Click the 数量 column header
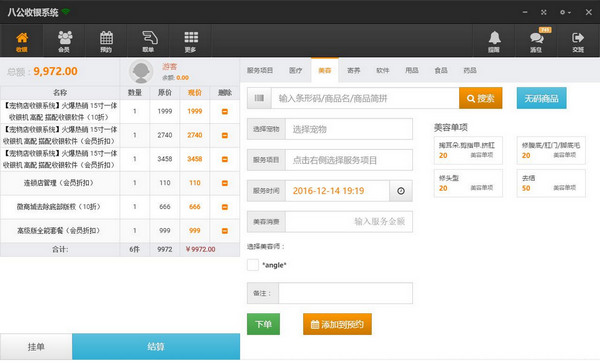This screenshot has width=600, height=363. point(135,93)
